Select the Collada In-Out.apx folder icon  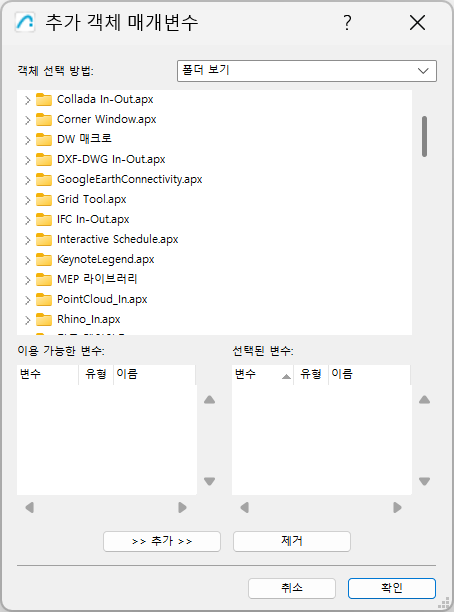(44, 100)
